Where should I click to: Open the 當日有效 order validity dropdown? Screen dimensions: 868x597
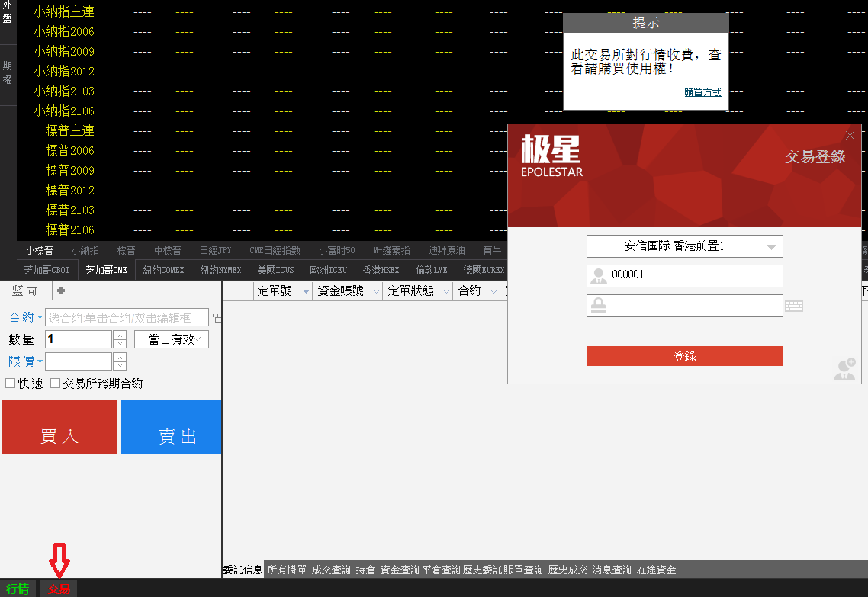(x=171, y=339)
